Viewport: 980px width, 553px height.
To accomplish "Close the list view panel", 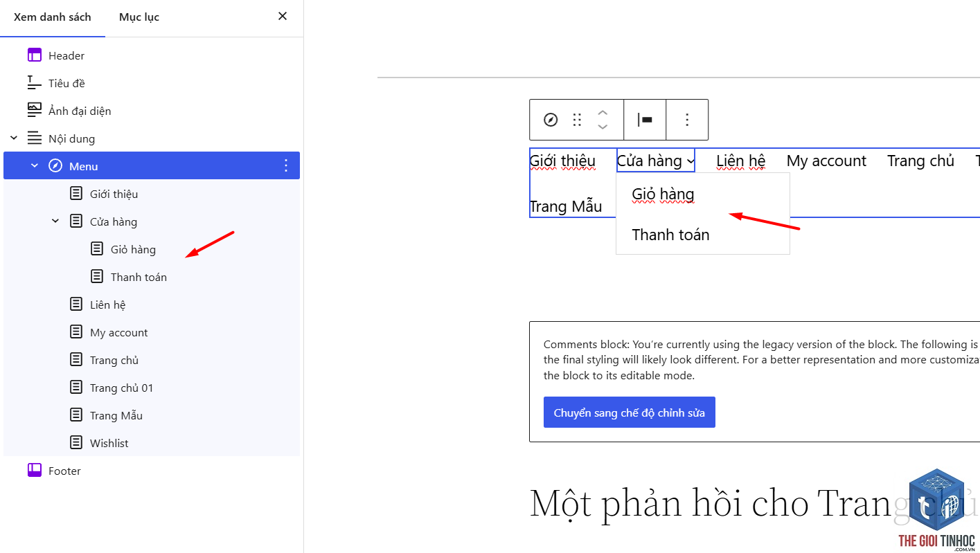I will (283, 16).
